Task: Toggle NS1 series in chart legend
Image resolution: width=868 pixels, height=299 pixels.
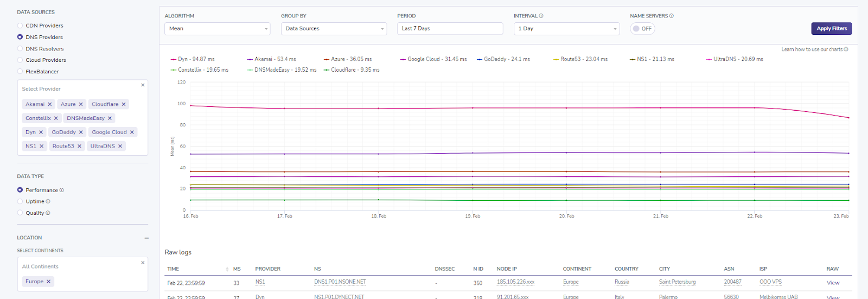Action: (652, 59)
